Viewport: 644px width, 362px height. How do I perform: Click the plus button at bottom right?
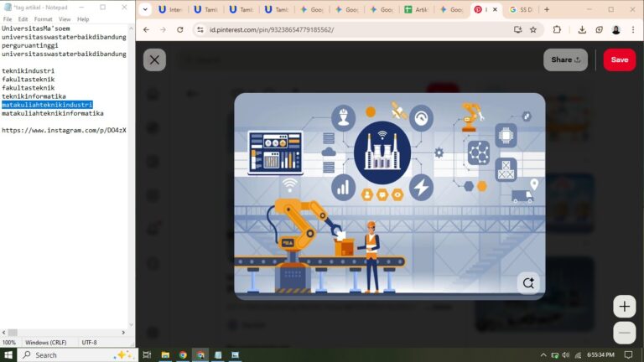624,307
